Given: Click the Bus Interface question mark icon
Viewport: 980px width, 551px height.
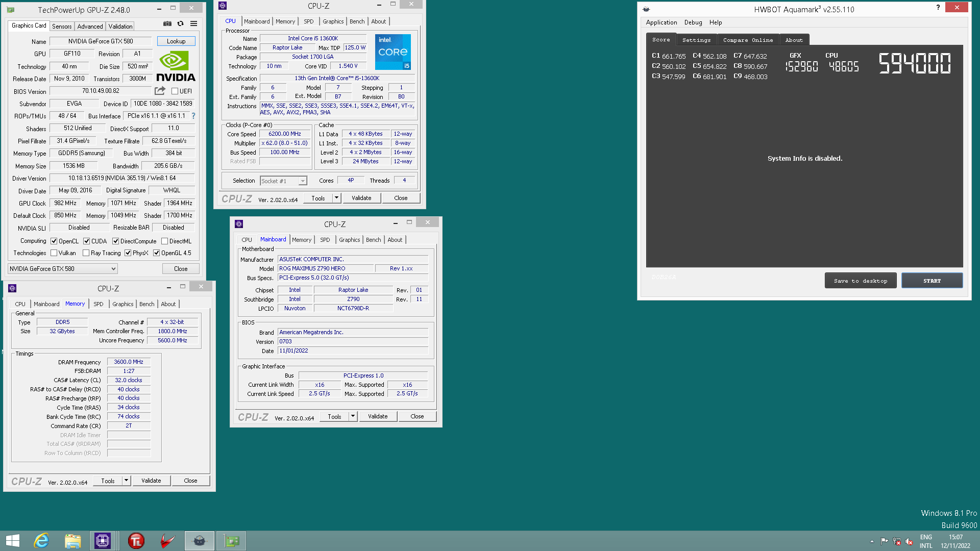Looking at the screenshot, I should tap(193, 116).
